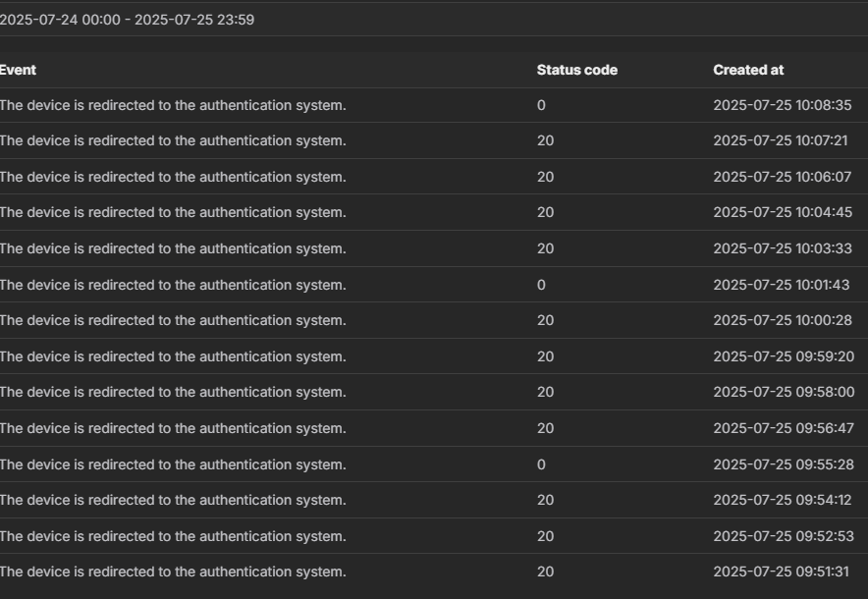Select the event text logged at 09:54:12
This screenshot has height=599, width=868.
173,500
